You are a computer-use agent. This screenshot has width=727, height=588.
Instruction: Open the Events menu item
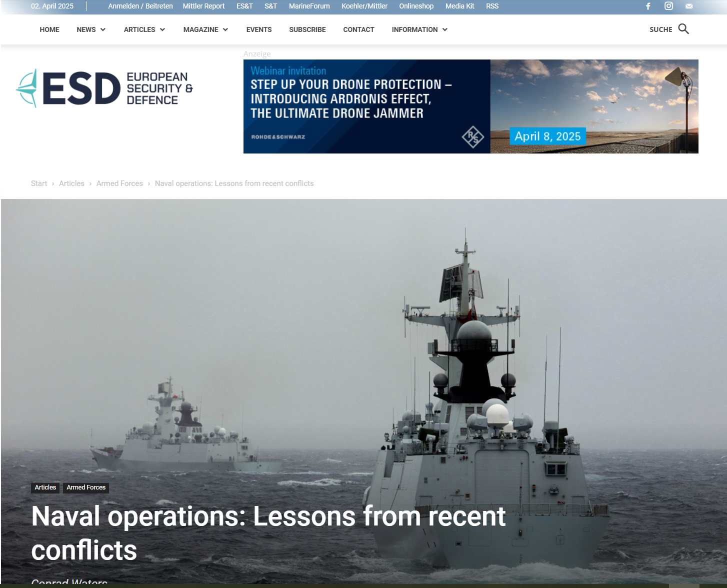[x=259, y=29]
